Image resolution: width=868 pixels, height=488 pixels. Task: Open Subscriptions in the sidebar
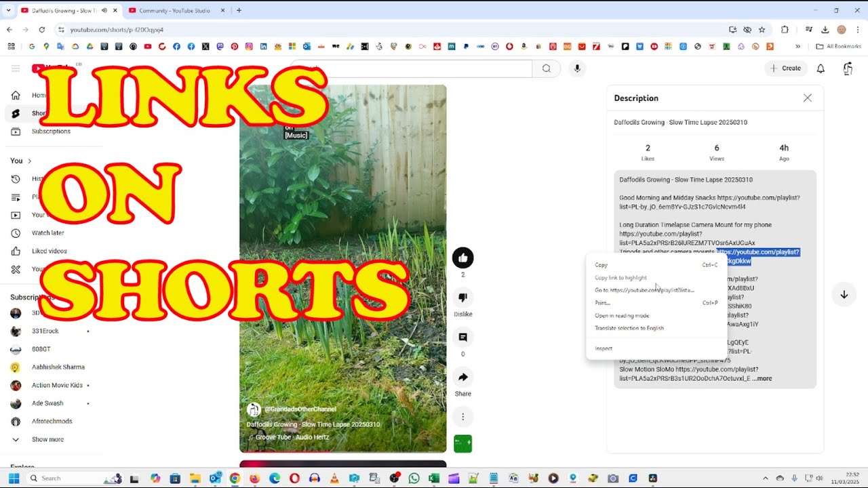pos(51,131)
